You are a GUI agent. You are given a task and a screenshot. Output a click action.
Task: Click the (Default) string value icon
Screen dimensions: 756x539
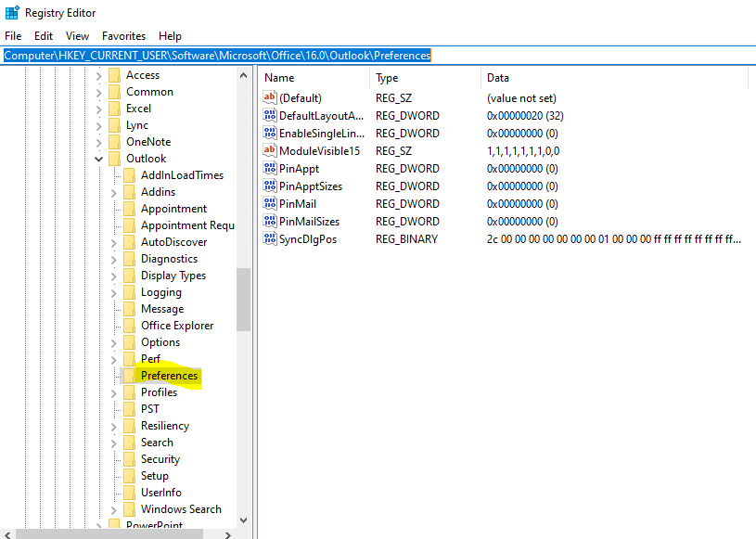[x=270, y=98]
